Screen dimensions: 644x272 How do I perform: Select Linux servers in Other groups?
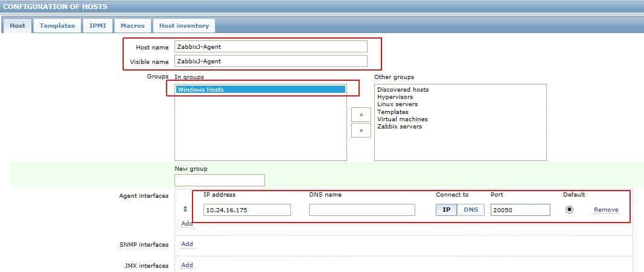[397, 104]
